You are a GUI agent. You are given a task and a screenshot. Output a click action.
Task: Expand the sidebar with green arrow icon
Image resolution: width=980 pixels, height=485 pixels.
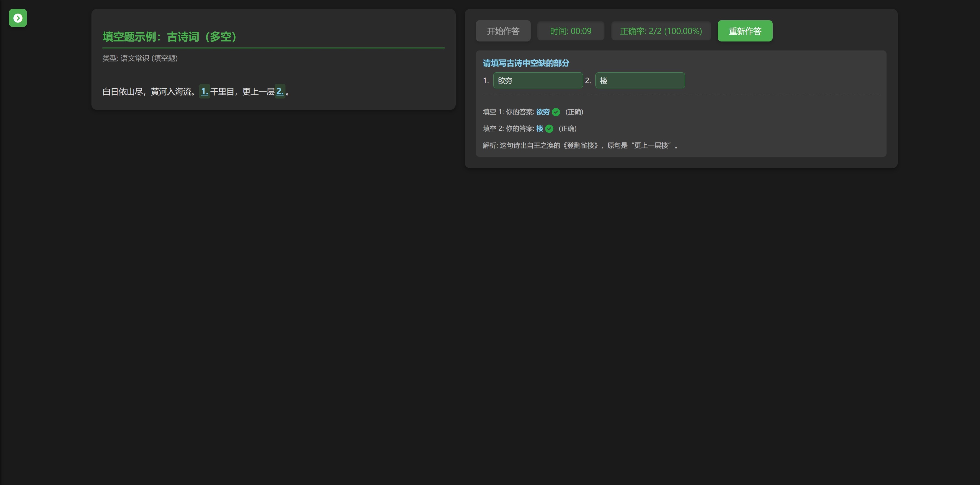click(x=18, y=18)
